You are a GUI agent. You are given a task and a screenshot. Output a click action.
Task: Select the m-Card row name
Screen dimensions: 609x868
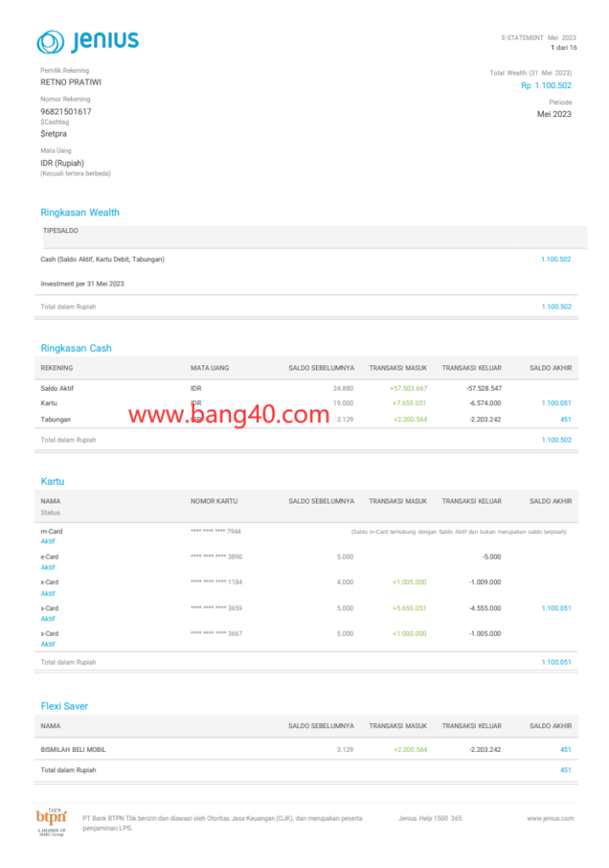(52, 531)
